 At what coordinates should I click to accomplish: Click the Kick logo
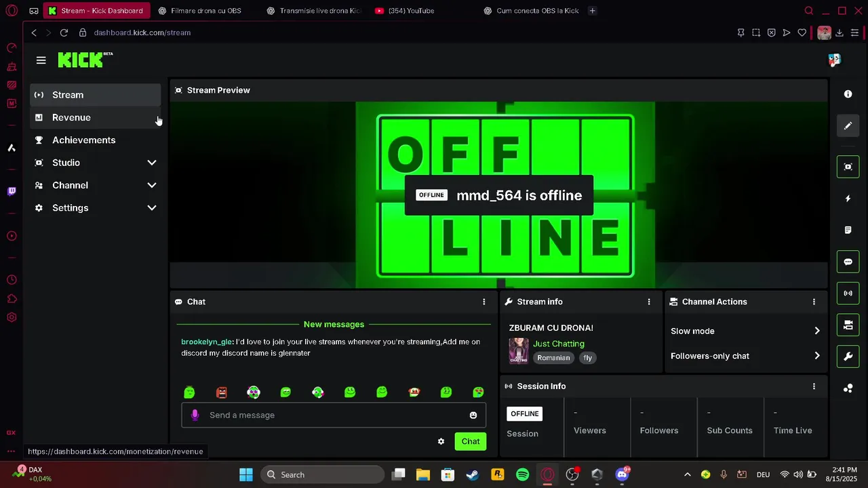point(85,60)
